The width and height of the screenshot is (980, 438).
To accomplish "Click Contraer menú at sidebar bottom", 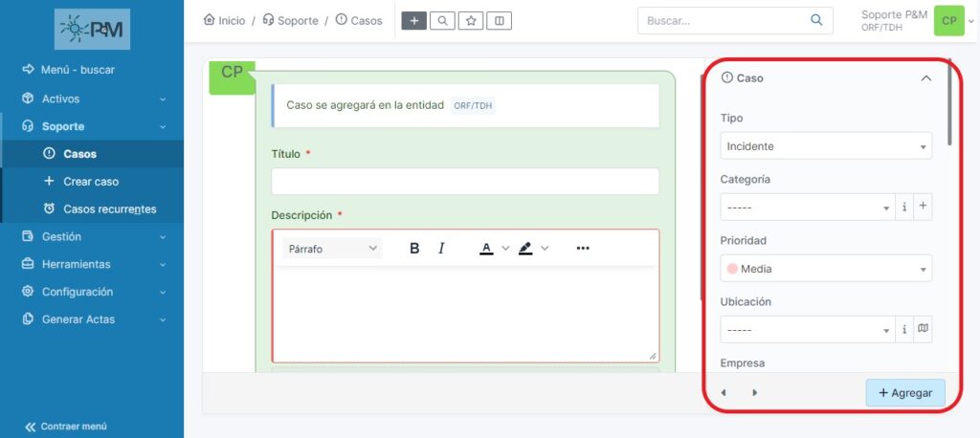I will point(65,427).
